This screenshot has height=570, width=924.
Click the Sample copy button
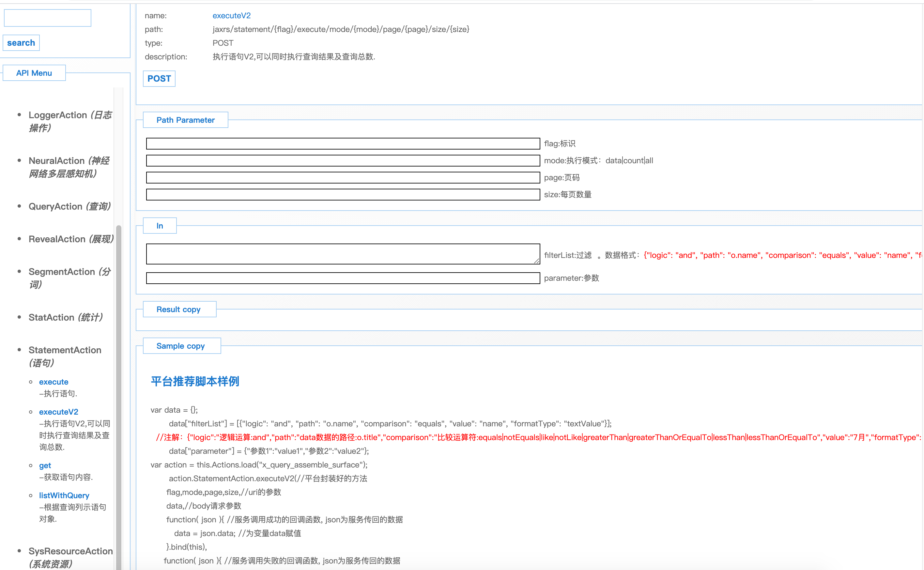tap(181, 346)
